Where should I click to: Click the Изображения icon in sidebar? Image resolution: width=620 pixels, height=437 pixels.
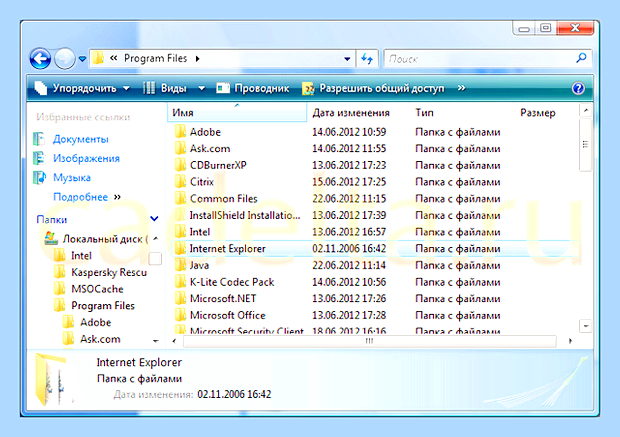tap(39, 158)
